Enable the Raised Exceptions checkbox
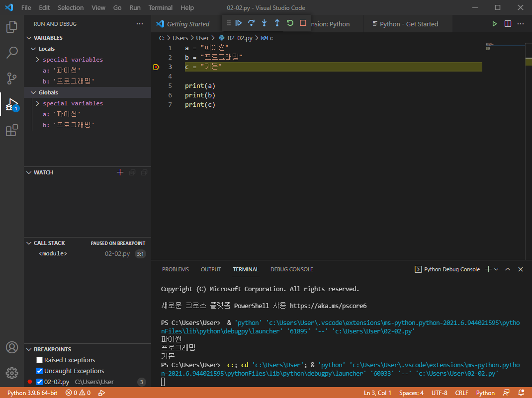 coord(39,360)
